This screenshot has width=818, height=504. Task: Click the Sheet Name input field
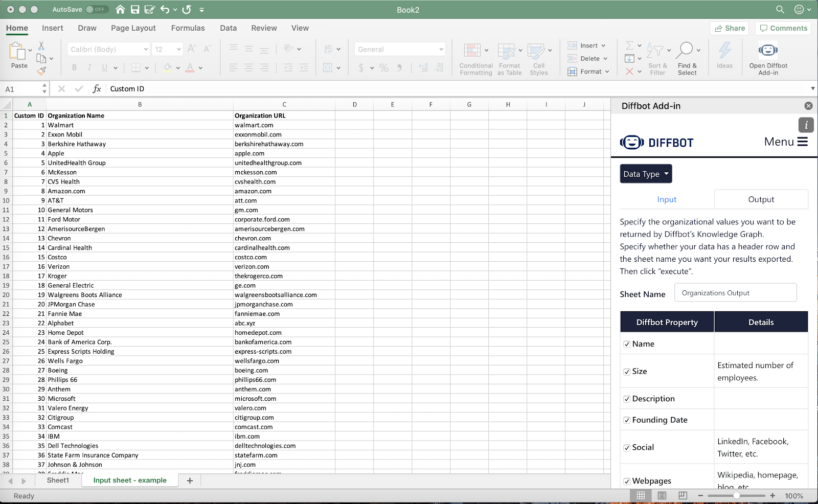(x=735, y=293)
